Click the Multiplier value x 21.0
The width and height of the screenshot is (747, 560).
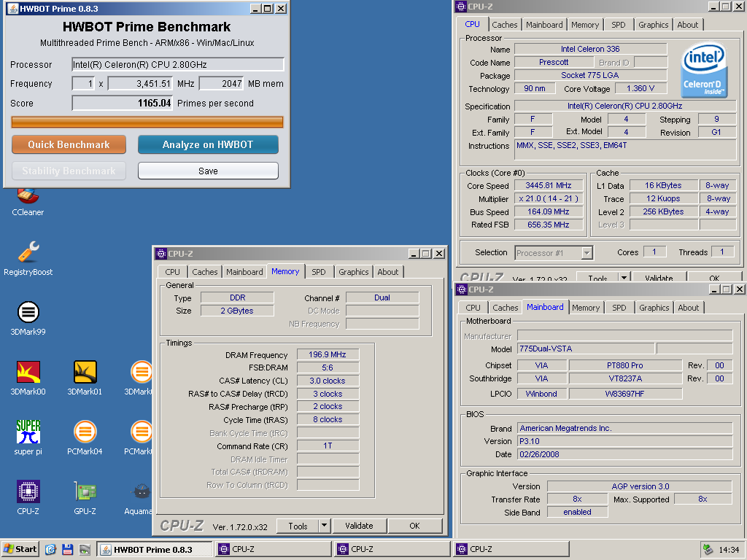549,198
